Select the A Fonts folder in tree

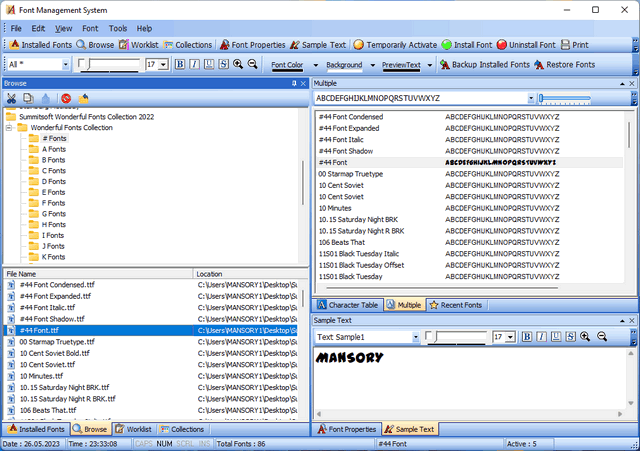[x=54, y=149]
